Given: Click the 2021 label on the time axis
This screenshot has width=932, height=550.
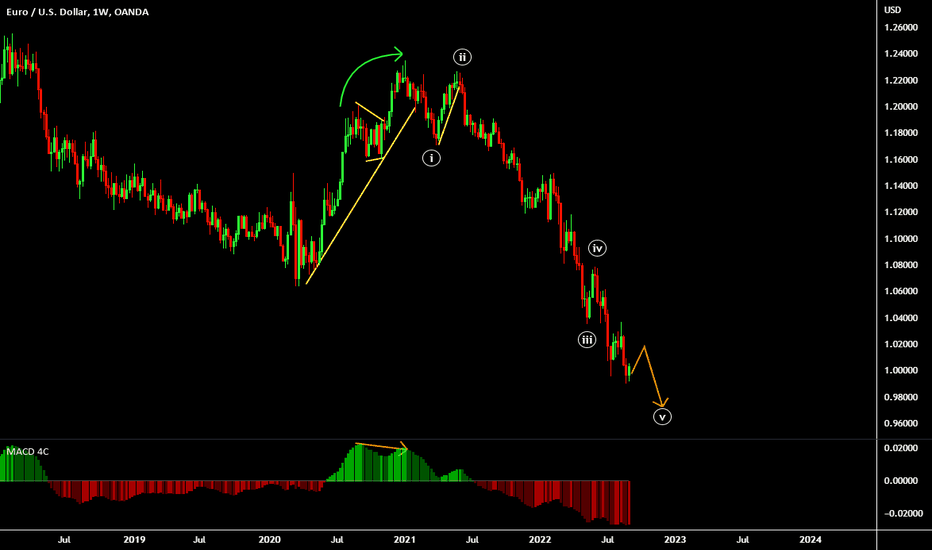Looking at the screenshot, I should (404, 539).
